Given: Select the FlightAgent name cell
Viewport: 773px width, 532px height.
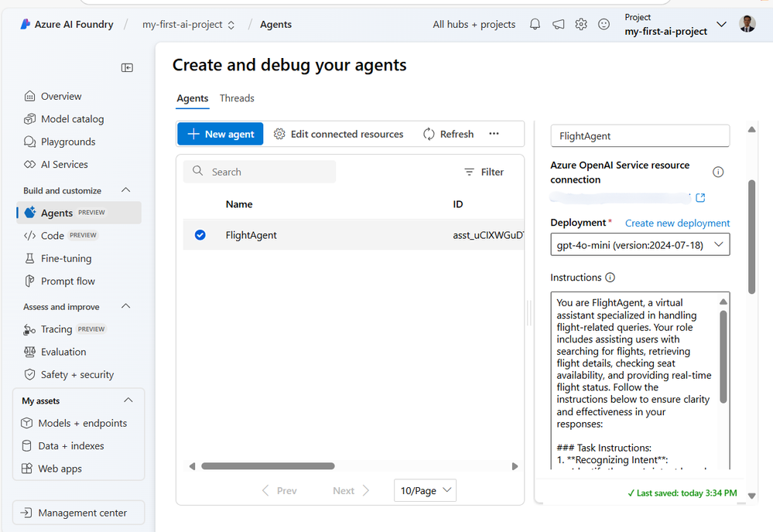Looking at the screenshot, I should click(x=251, y=235).
